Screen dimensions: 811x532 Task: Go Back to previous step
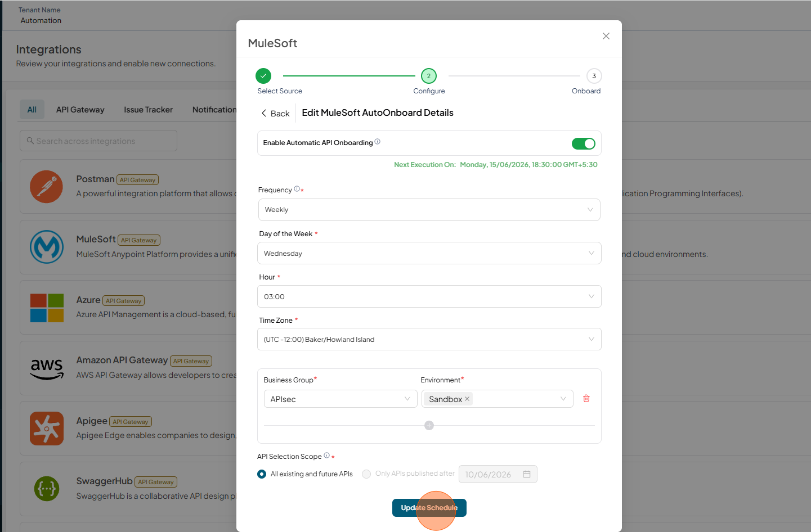point(275,114)
